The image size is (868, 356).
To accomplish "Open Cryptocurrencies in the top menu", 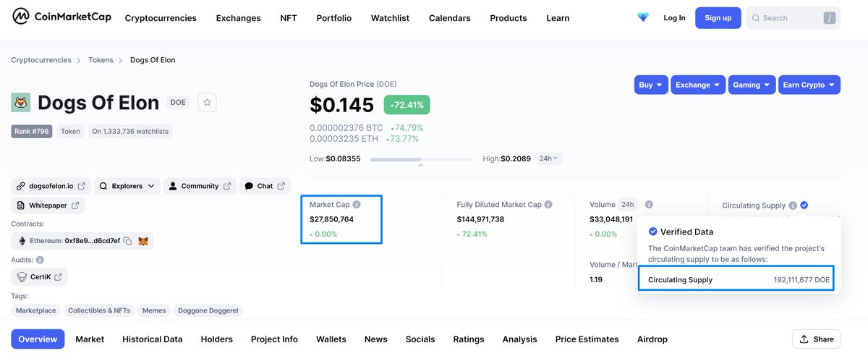I will pos(161,18).
